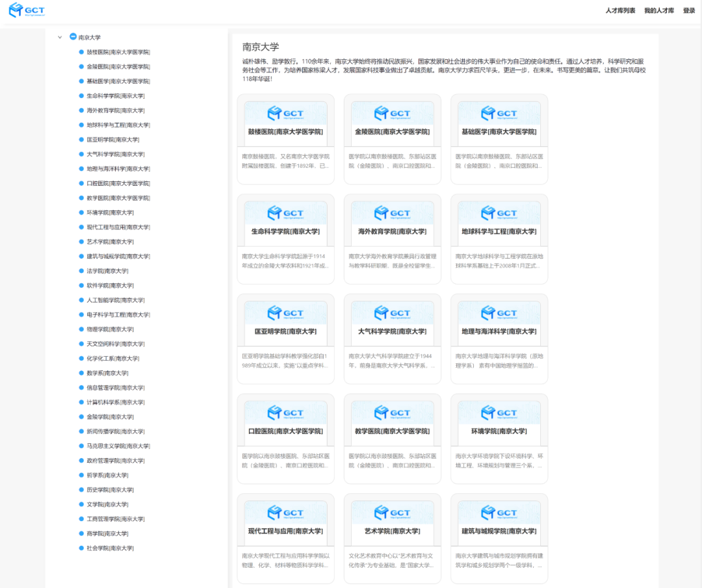Select 商学院[南京大学] in tree
The height and width of the screenshot is (588, 702).
[107, 533]
